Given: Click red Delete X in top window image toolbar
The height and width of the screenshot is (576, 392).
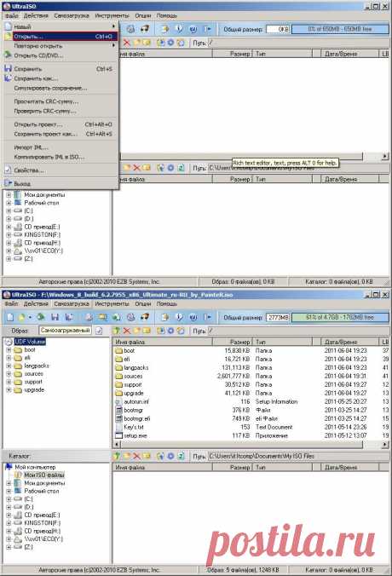Looking at the screenshot, I should pyautogui.click(x=127, y=43).
